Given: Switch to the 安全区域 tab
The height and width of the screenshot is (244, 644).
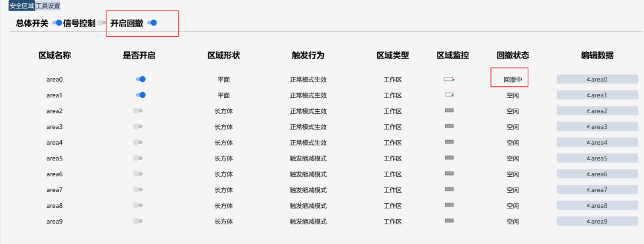Looking at the screenshot, I should 22,6.
